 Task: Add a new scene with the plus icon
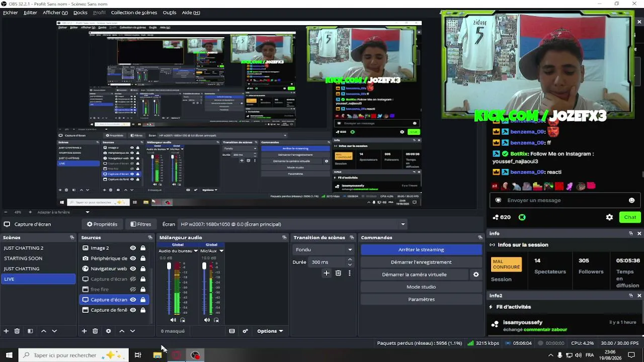point(6,331)
